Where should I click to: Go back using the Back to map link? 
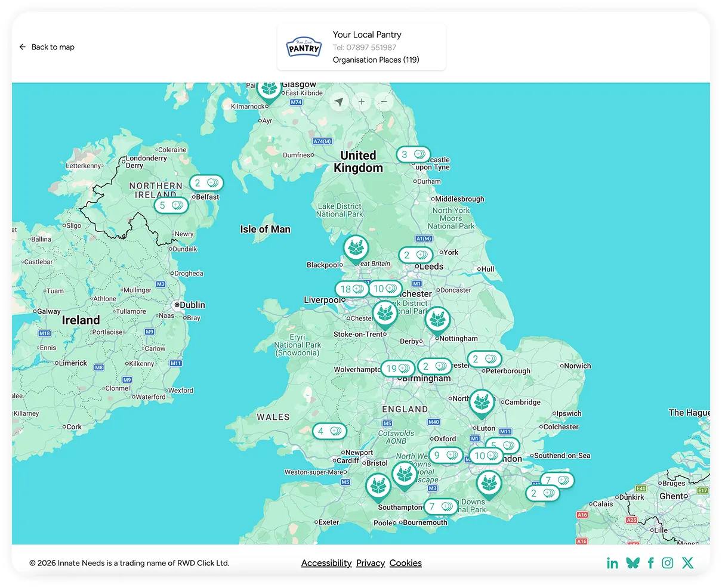pos(47,47)
